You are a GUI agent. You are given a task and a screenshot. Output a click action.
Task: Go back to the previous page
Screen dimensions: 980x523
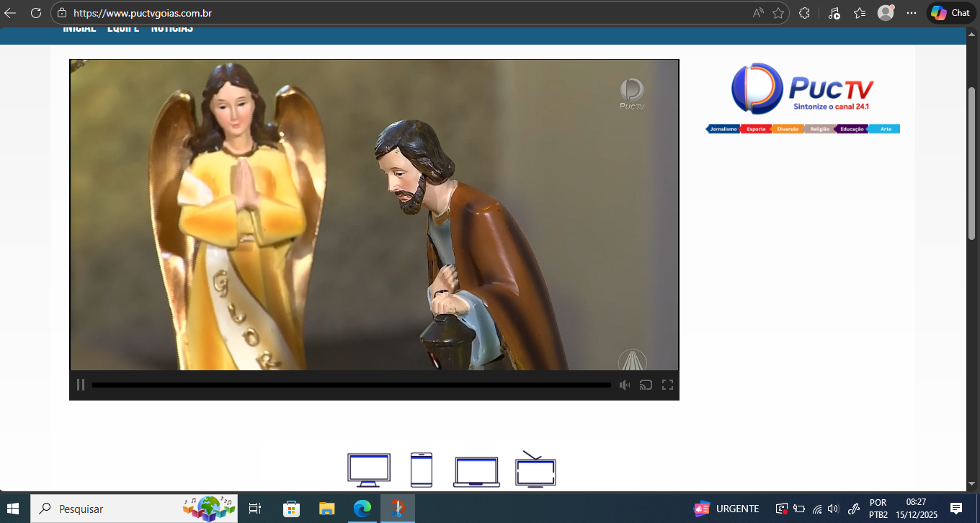[x=10, y=13]
